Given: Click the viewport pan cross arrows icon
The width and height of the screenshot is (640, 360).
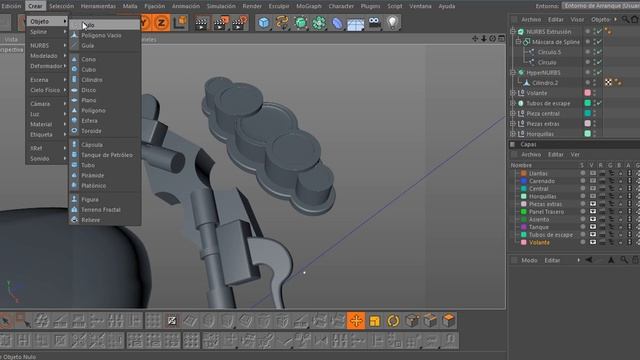Looking at the screenshot, I should click(475, 38).
